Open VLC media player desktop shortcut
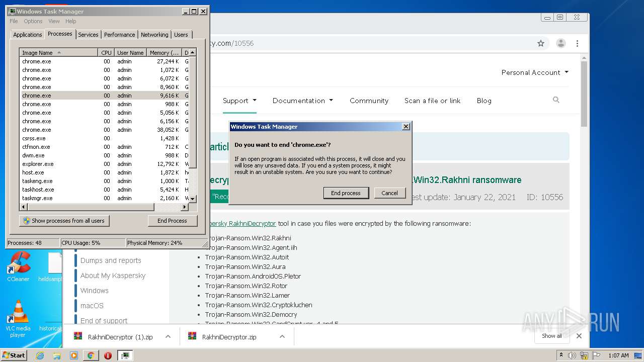Viewport: 644px width, 362px height. [x=18, y=318]
